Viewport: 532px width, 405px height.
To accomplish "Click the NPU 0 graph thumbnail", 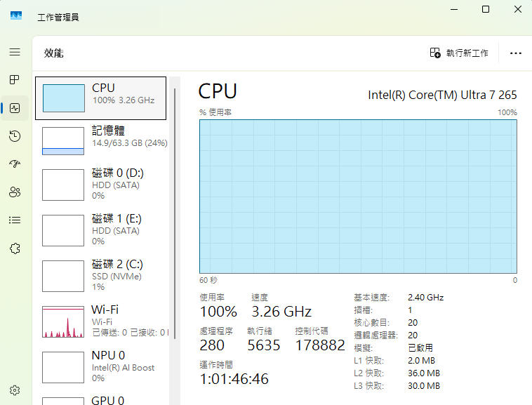I will coord(63,367).
